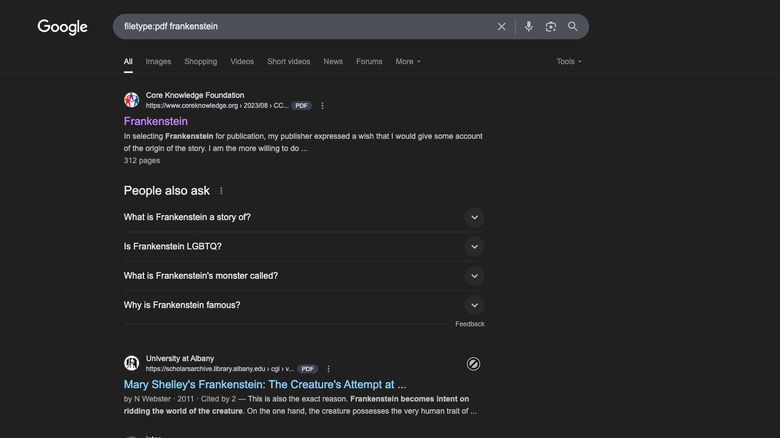Open the More search categories dropdown
Screen dimensions: 780x438
[407, 61]
